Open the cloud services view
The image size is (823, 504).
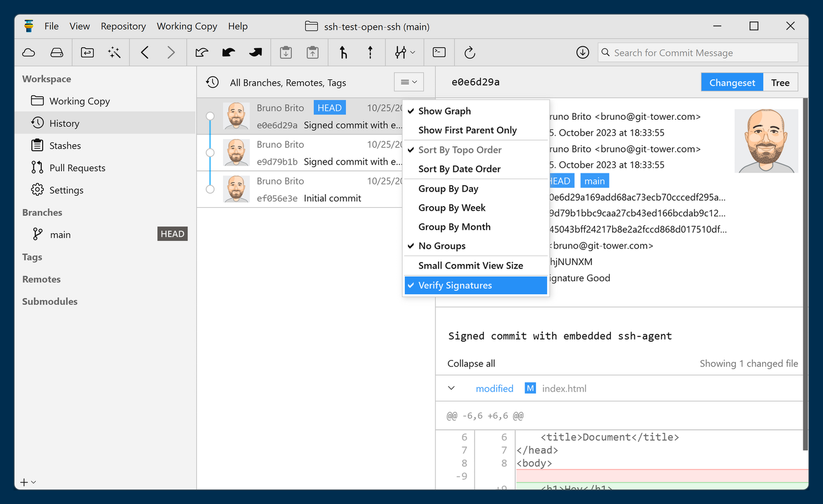pos(29,53)
